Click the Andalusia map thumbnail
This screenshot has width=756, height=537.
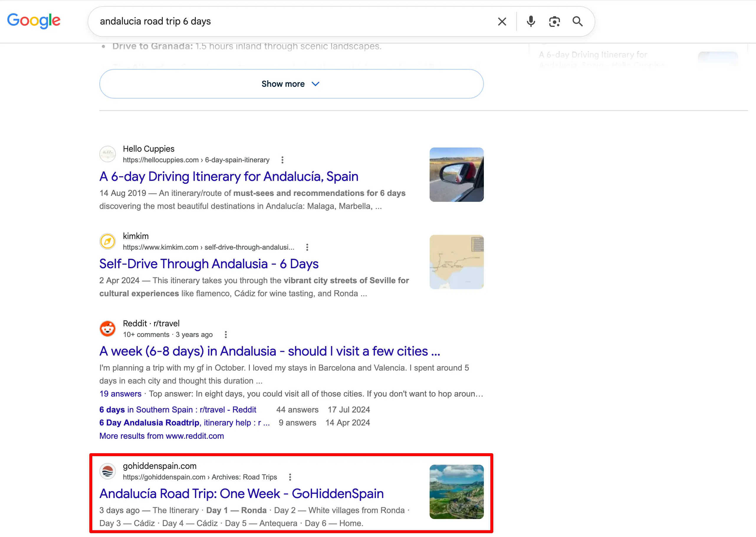pos(456,262)
